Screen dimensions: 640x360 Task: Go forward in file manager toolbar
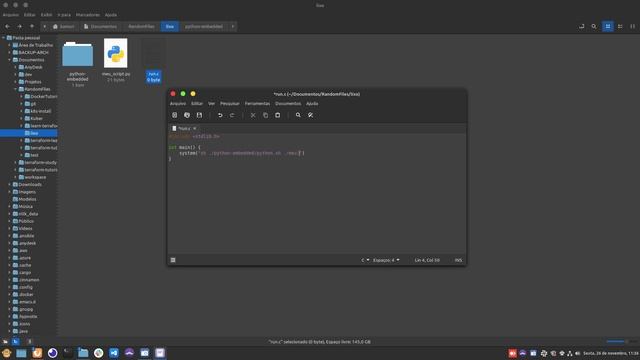pos(19,26)
